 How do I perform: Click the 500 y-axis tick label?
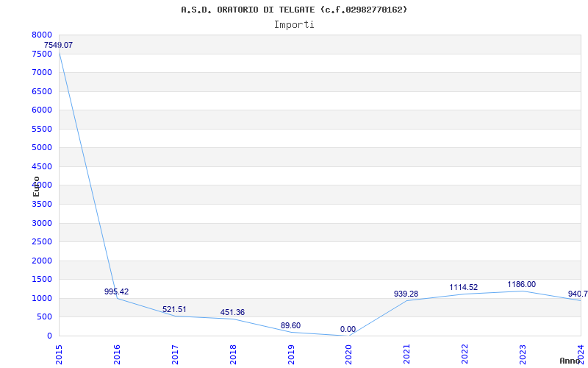click(44, 317)
